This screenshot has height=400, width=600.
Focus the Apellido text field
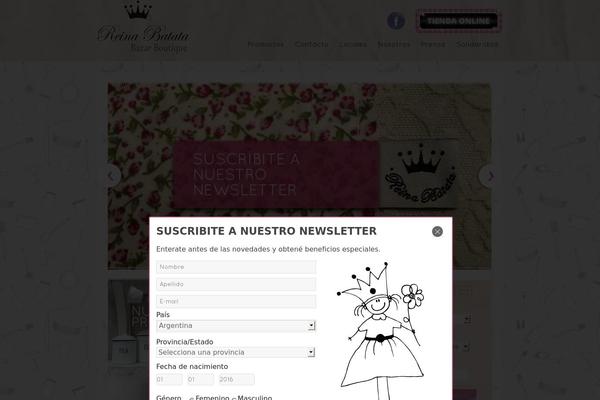pos(236,284)
